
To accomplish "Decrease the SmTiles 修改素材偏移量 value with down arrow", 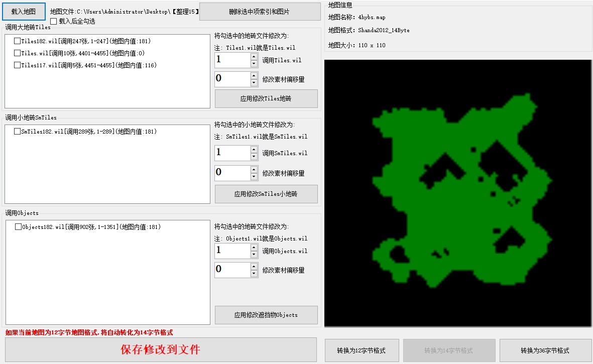I will (254, 177).
